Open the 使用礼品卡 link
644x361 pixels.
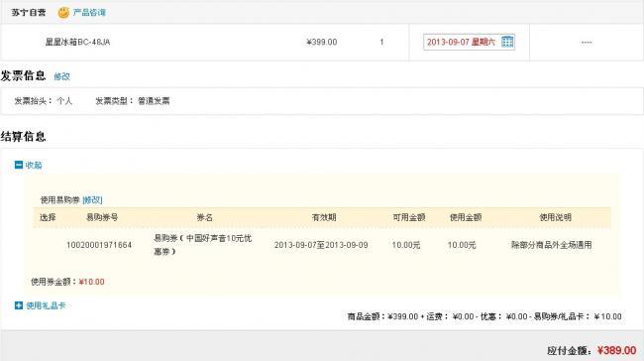click(x=46, y=305)
